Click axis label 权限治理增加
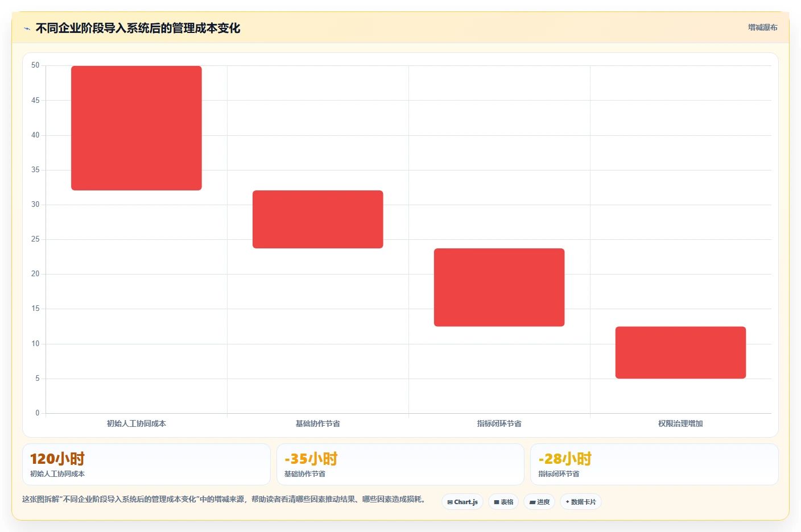The width and height of the screenshot is (801, 532). 680,423
